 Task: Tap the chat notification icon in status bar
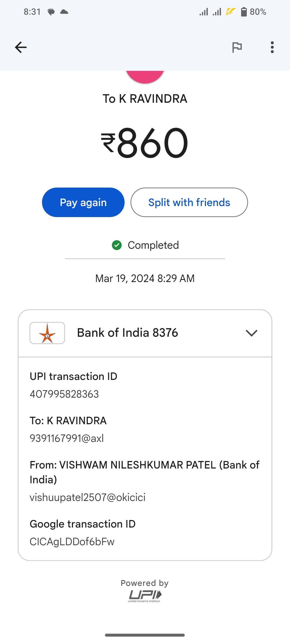(x=51, y=12)
